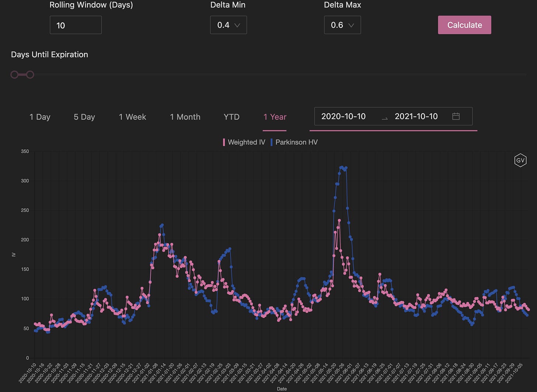Select the 5 Day range tab

[84, 117]
